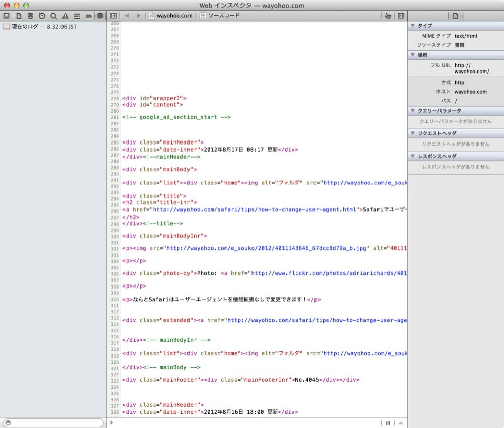The height and width of the screenshot is (428, 504).
Task: Collapse the left navigation sidebar
Action: point(113,16)
